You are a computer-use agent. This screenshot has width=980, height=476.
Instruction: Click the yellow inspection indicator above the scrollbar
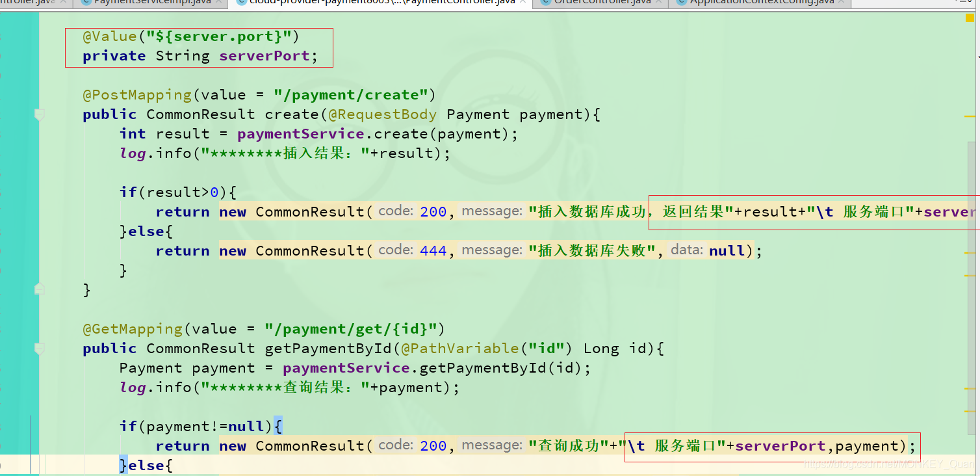pos(970,18)
